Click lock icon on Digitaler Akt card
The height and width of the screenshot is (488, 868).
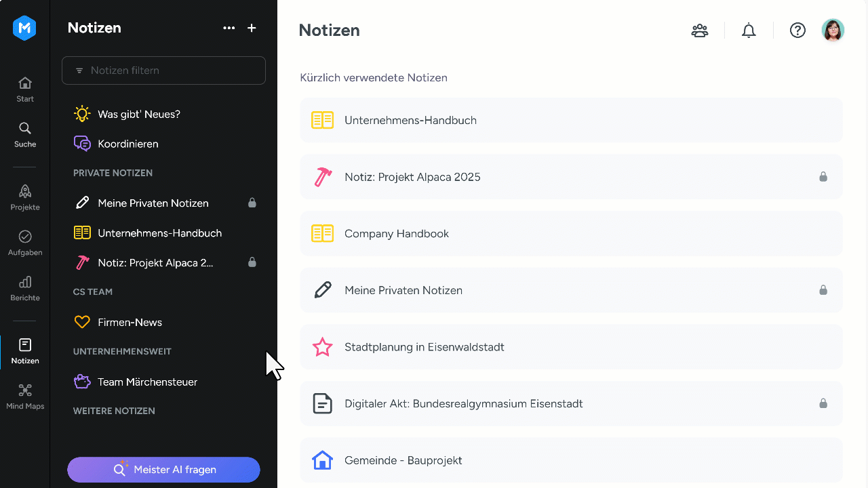tap(823, 403)
